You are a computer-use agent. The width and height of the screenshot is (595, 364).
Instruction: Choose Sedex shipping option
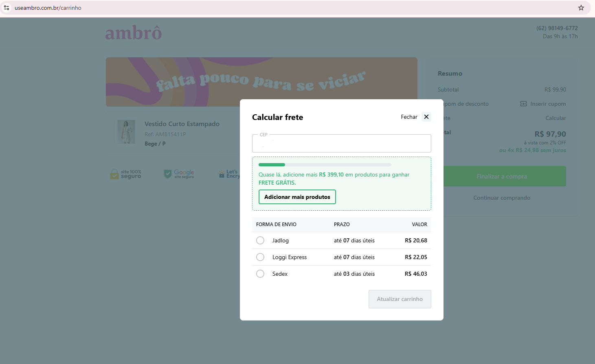(x=260, y=274)
